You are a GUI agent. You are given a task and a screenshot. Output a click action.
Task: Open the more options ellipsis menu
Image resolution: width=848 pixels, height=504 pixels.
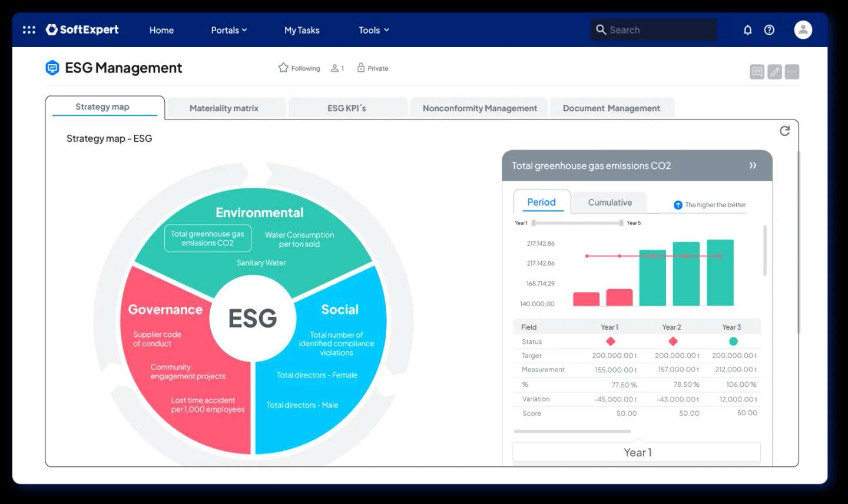pos(791,71)
